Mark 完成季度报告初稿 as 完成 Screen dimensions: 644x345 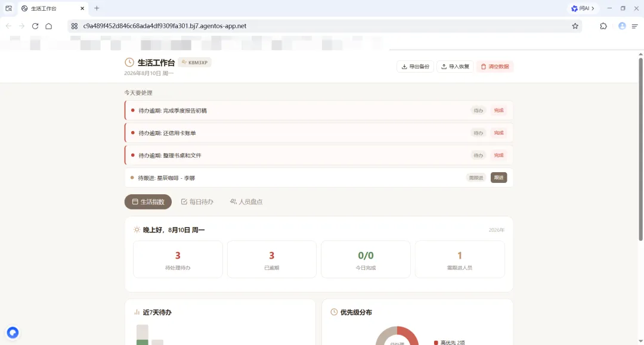pos(499,110)
